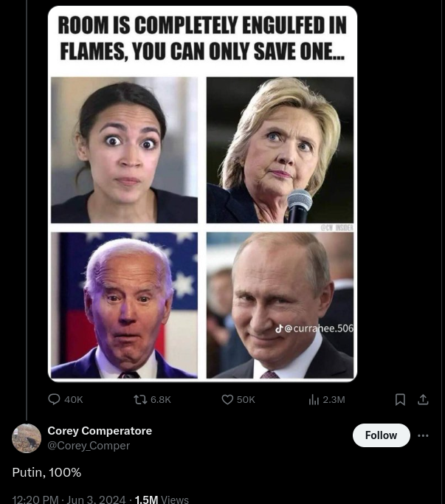The height and width of the screenshot is (504, 445).
Task: Click the meme photo with American flag
Action: [125, 305]
